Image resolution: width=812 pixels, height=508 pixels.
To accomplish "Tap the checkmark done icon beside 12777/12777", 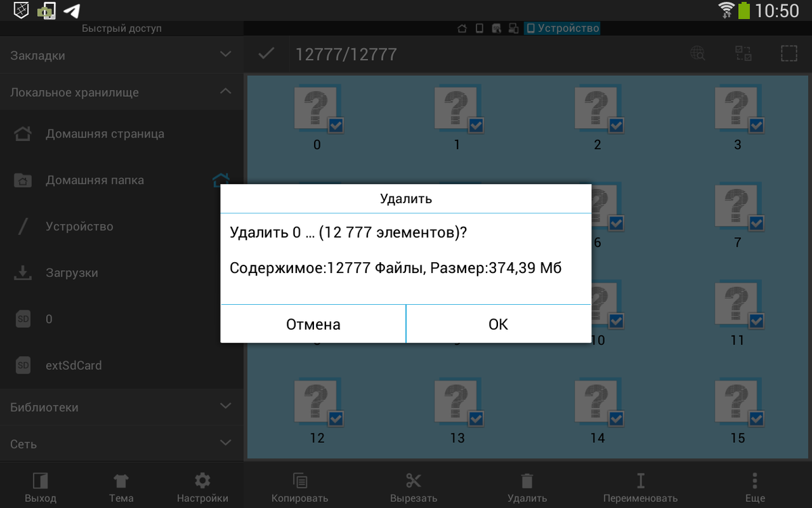I will click(x=266, y=54).
